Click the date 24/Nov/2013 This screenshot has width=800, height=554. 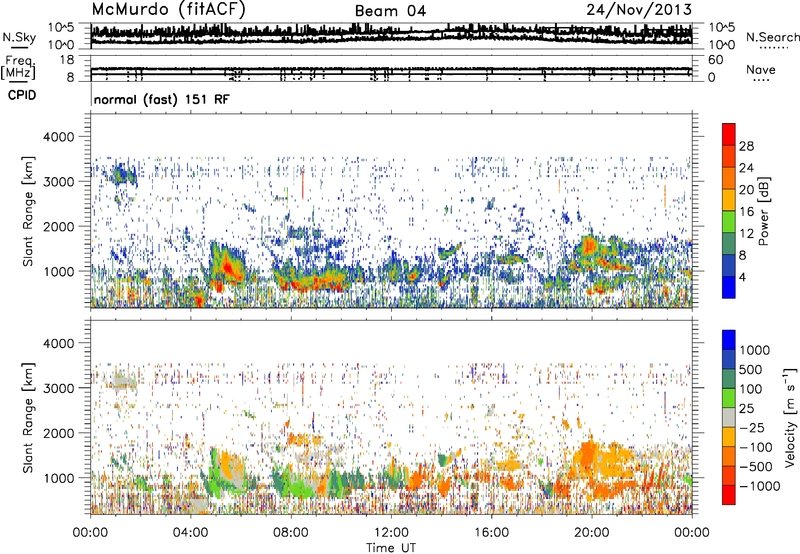pyautogui.click(x=639, y=10)
